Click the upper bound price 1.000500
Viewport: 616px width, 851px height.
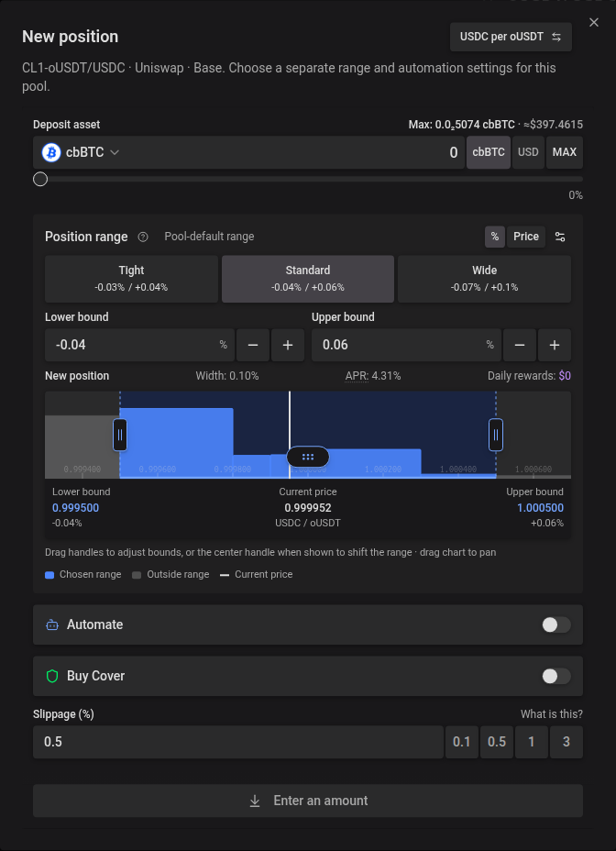[540, 508]
